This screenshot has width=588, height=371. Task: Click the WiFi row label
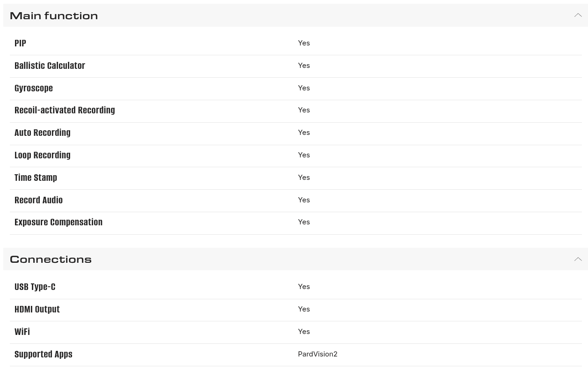(22, 332)
